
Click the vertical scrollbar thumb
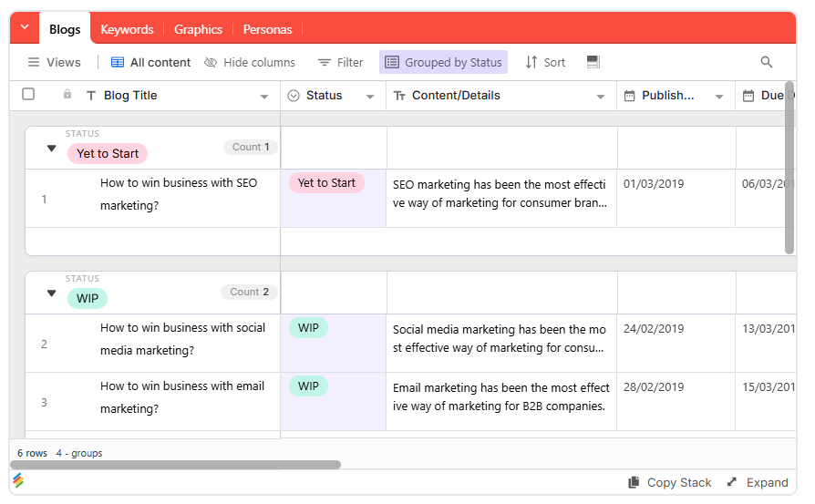(x=789, y=168)
